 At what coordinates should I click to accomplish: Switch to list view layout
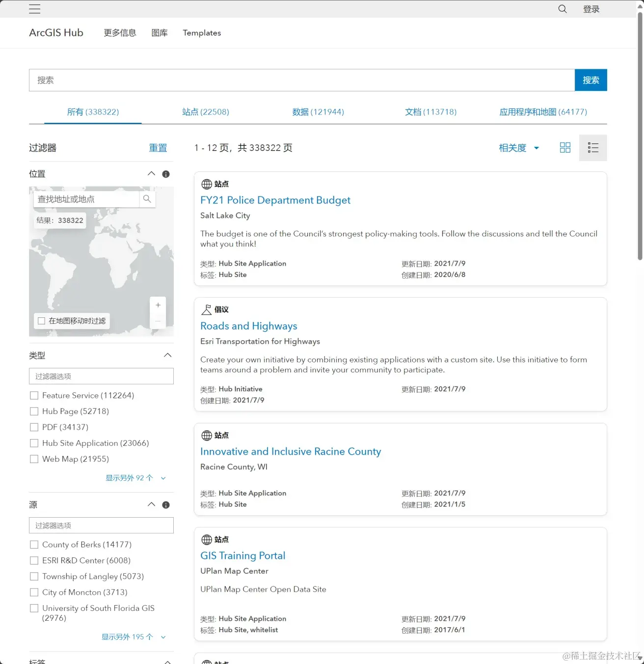coord(593,148)
